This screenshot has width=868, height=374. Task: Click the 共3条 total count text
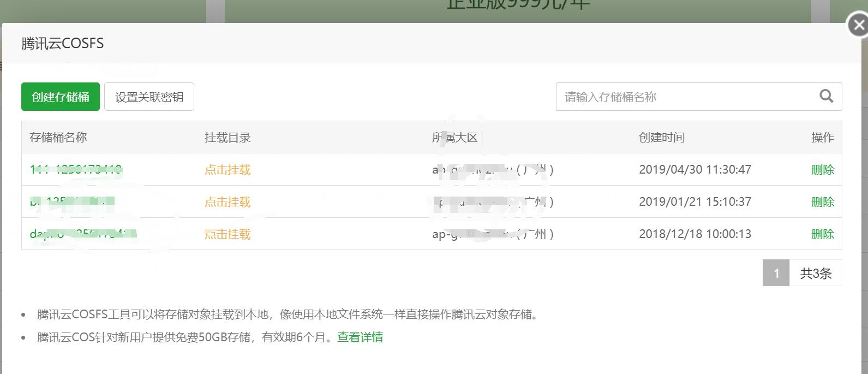coord(816,273)
